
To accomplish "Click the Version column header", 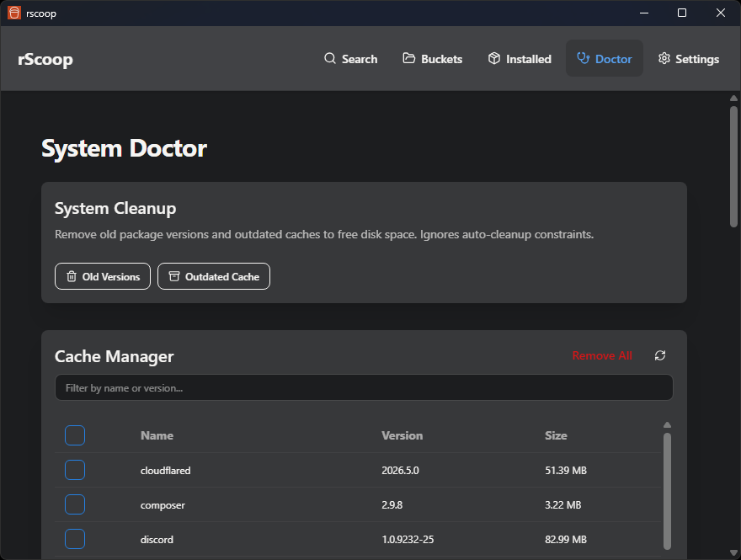I will (402, 435).
